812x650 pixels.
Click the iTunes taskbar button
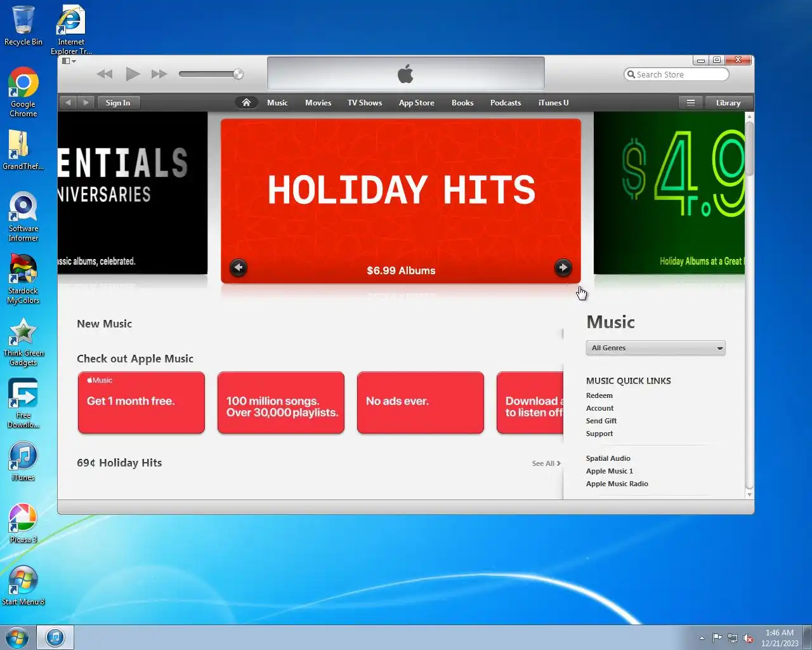click(55, 637)
